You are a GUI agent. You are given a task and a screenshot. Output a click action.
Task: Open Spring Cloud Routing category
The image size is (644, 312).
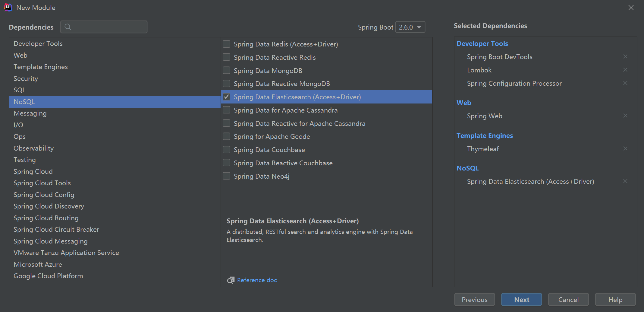115,218
